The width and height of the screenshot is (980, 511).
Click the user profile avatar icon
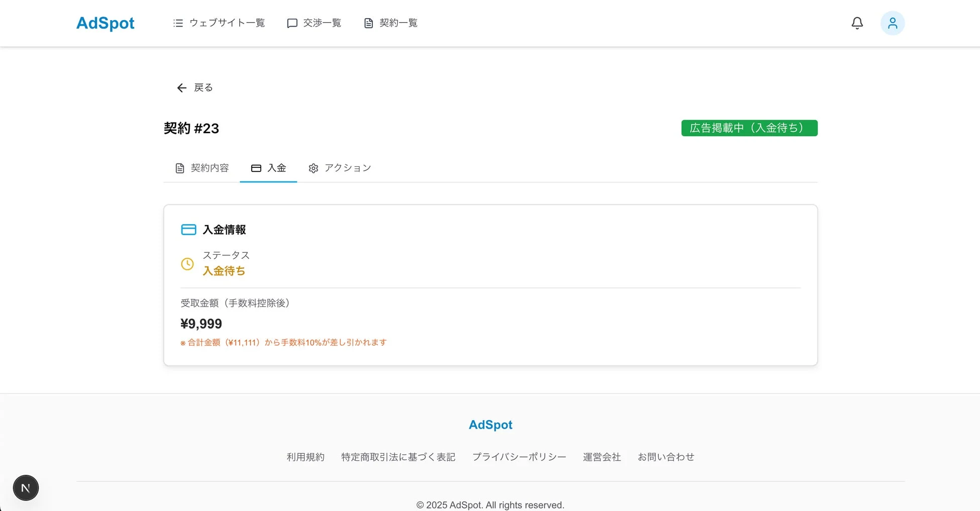pos(893,23)
